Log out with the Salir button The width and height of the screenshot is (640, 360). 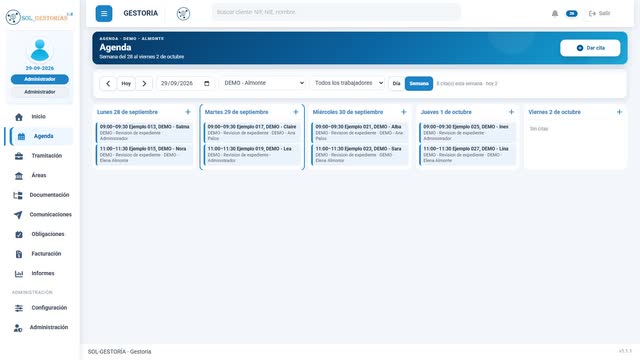pyautogui.click(x=599, y=13)
